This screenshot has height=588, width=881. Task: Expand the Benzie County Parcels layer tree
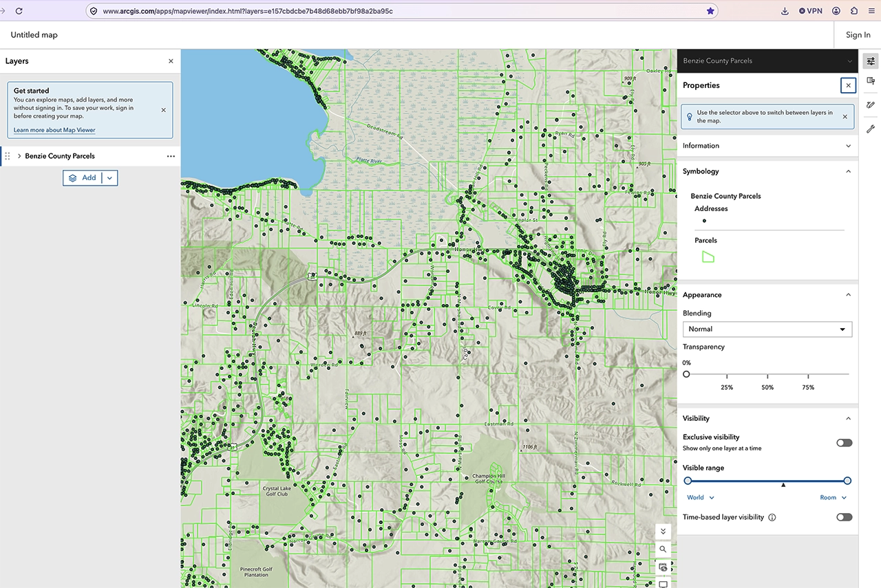click(x=19, y=156)
